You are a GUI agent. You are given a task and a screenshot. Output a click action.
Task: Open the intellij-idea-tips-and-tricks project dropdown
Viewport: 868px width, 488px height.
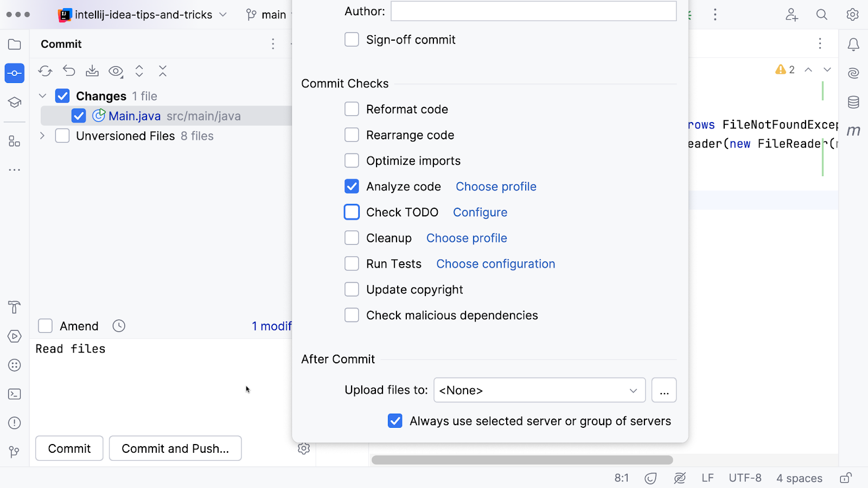pyautogui.click(x=143, y=15)
